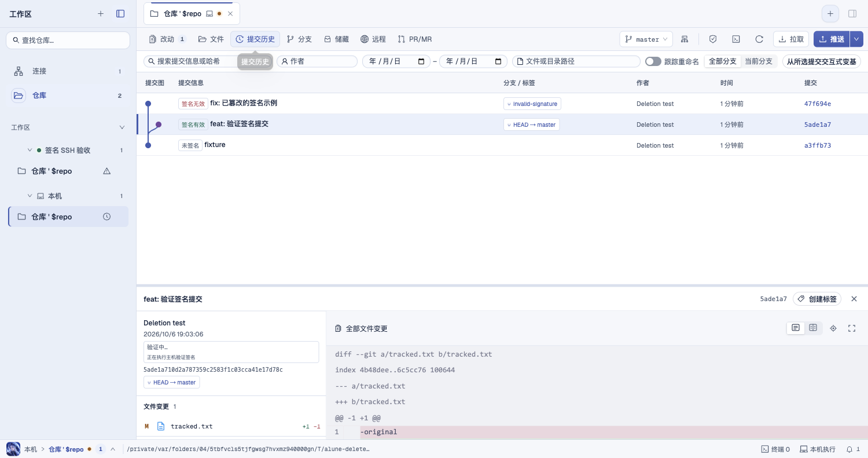The image size is (868, 458).
Task: Go to the 储藏 tab
Action: pos(336,39)
